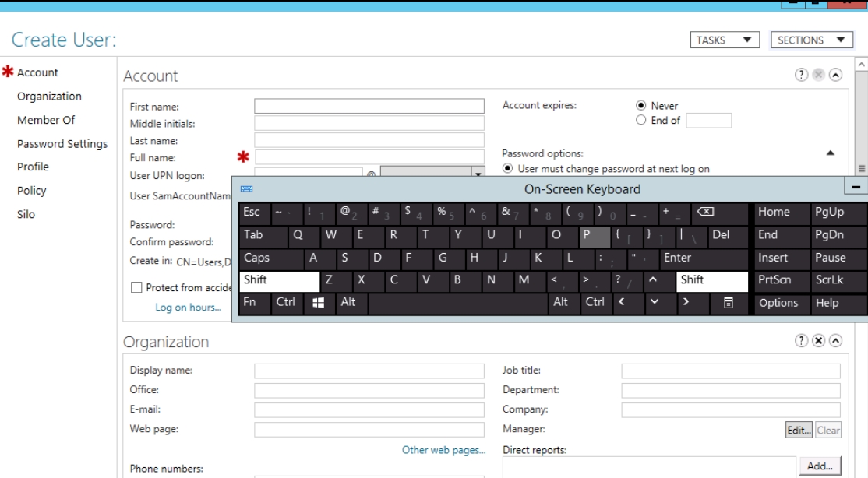
Task: Open the TASKS dropdown menu
Action: pyautogui.click(x=725, y=40)
